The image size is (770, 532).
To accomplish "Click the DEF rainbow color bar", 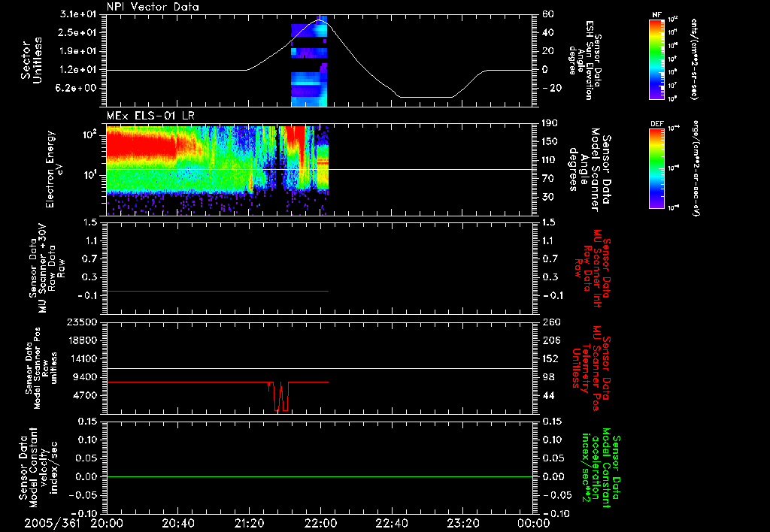I will (657, 168).
